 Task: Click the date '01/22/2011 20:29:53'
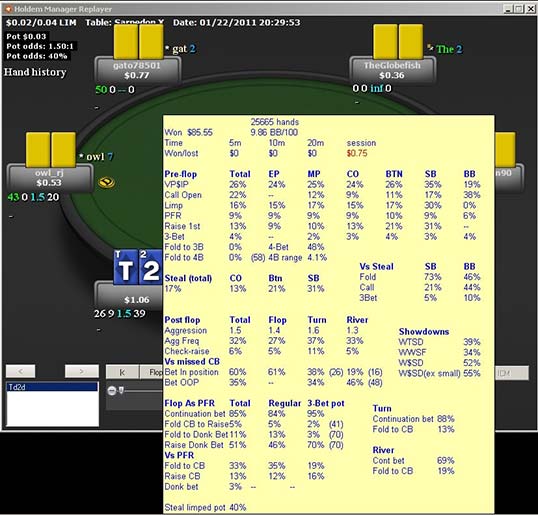pos(250,23)
